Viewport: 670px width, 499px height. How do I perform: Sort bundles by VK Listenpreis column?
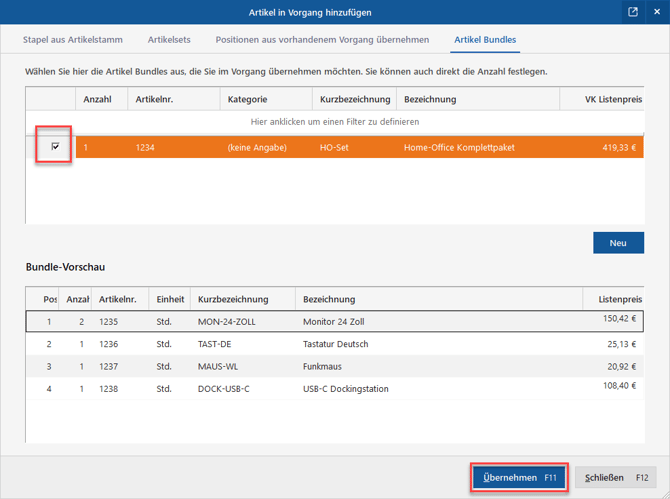click(x=602, y=99)
